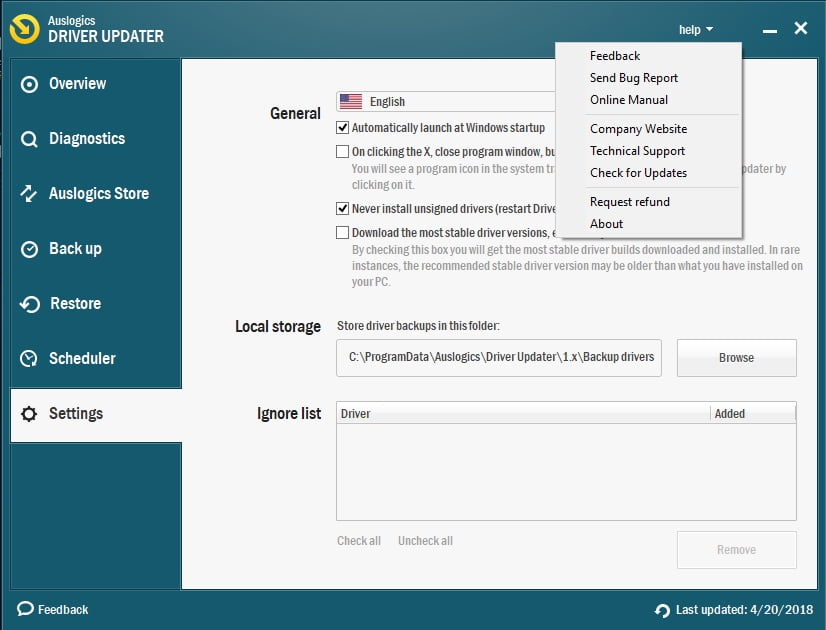Image resolution: width=826 pixels, height=630 pixels.
Task: Enable closing to tray on clicking X
Action: coord(342,152)
